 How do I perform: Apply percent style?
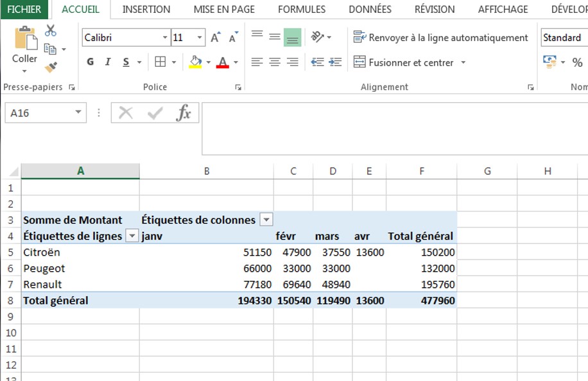tap(577, 62)
